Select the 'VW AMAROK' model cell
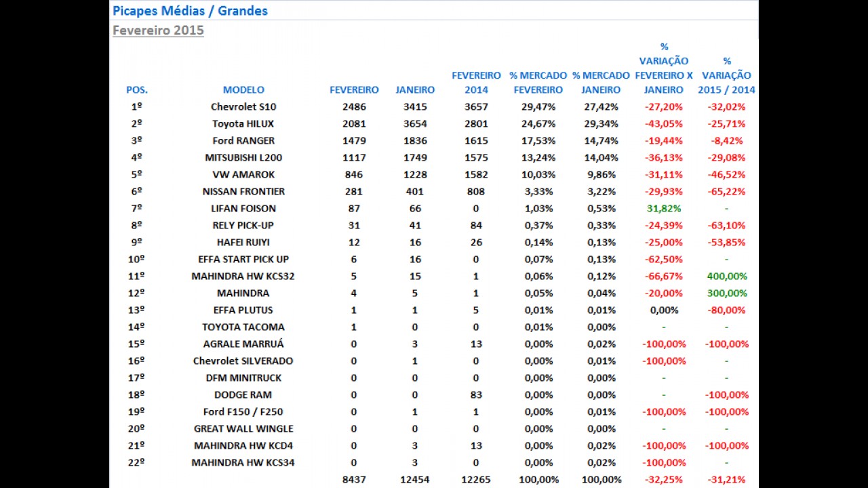868x488 pixels. pos(243,174)
